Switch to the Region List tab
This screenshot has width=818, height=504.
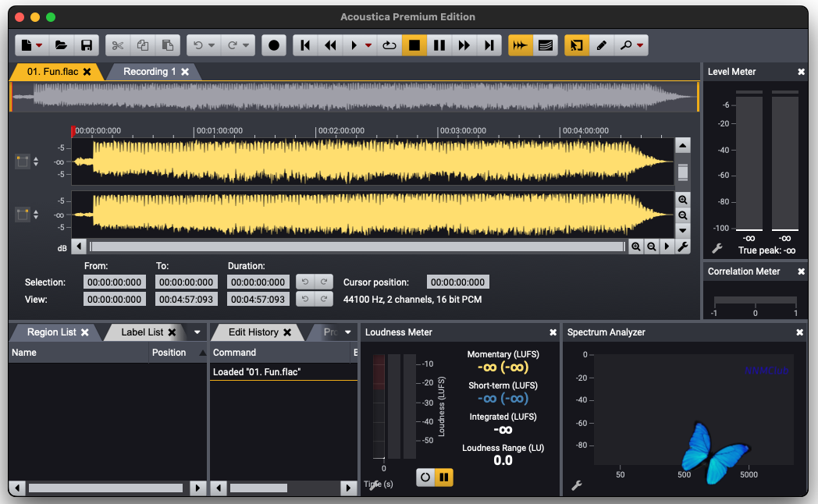tap(52, 332)
